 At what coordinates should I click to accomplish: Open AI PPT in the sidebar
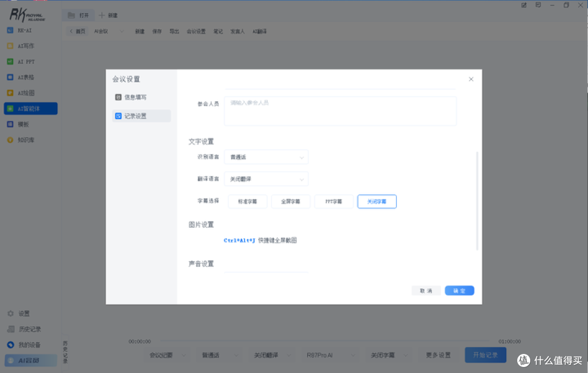(x=21, y=62)
